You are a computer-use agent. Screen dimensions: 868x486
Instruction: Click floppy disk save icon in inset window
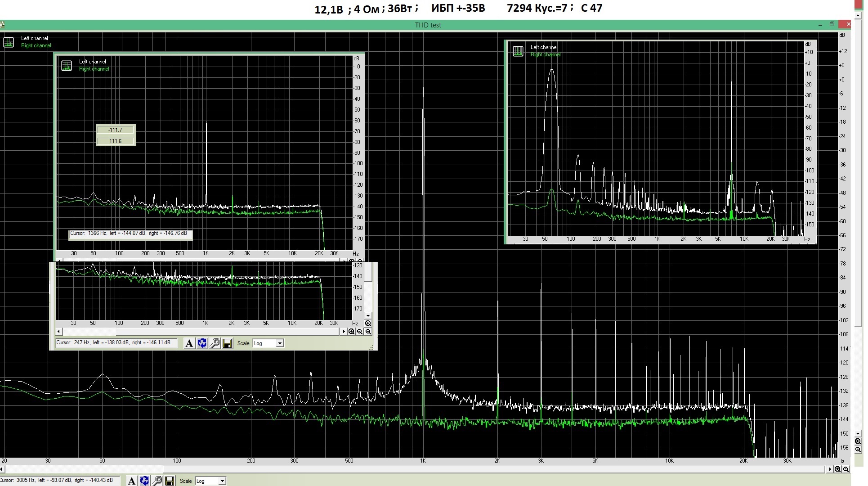227,343
